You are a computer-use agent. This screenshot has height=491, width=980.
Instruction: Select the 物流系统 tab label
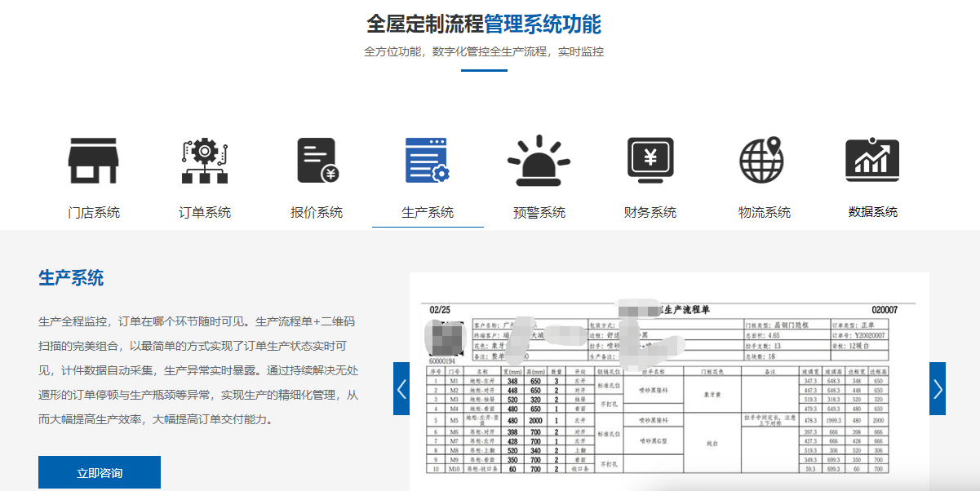tap(765, 213)
